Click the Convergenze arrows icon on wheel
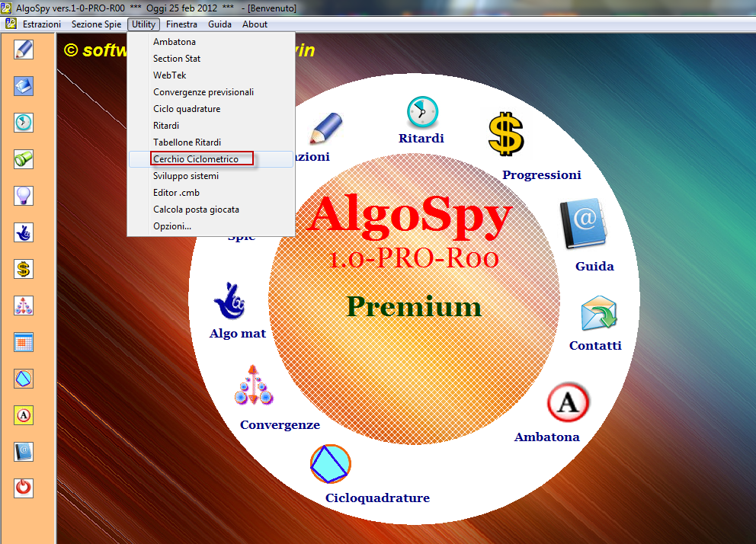Viewport: 756px width, 544px height. [254, 385]
